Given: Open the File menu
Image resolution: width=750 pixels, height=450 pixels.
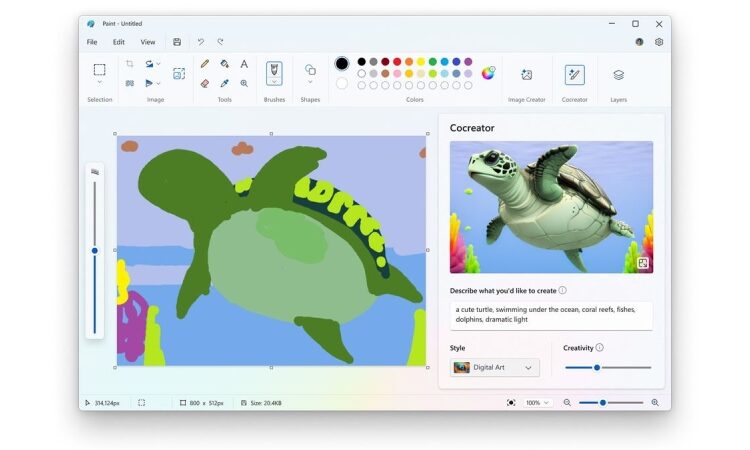Looking at the screenshot, I should (x=92, y=42).
